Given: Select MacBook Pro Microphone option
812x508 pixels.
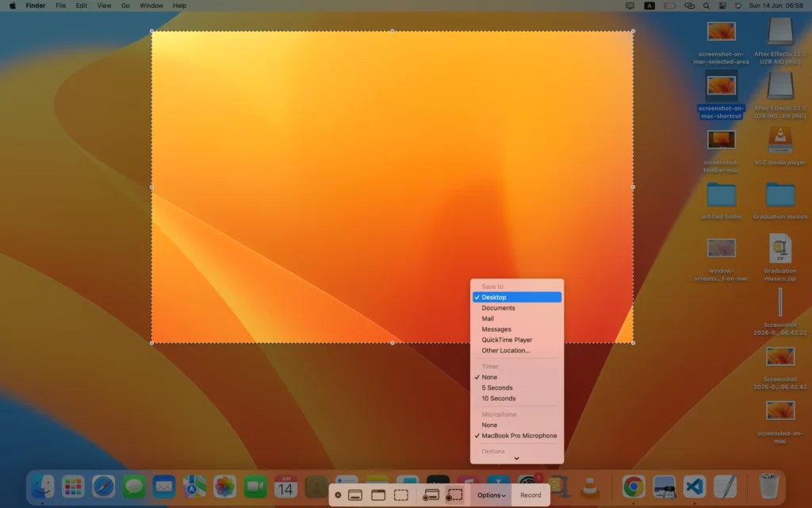Looking at the screenshot, I should pyautogui.click(x=517, y=436).
